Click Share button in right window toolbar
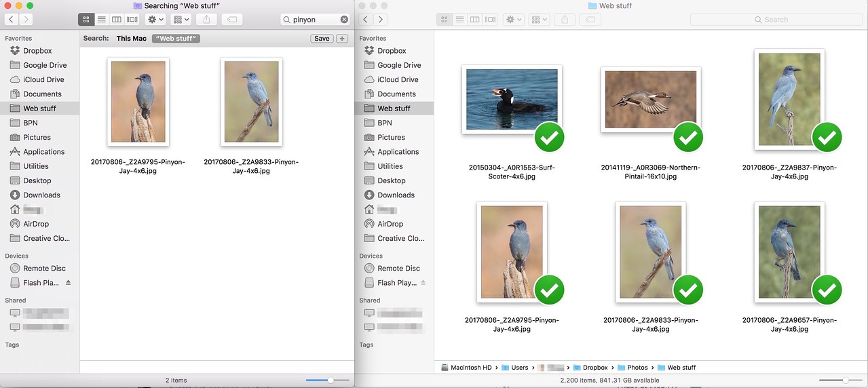 [565, 20]
